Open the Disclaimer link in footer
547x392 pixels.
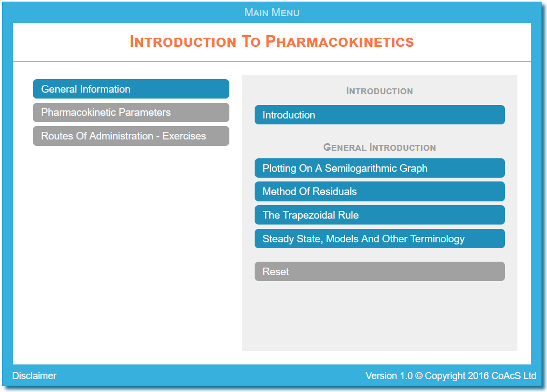[x=34, y=376]
